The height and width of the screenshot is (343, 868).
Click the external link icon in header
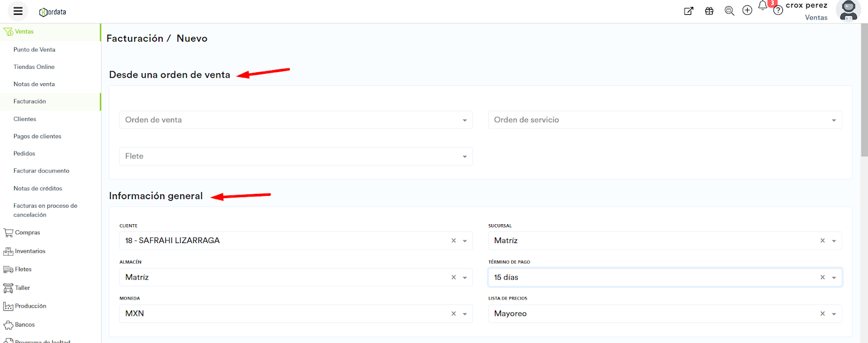click(688, 11)
